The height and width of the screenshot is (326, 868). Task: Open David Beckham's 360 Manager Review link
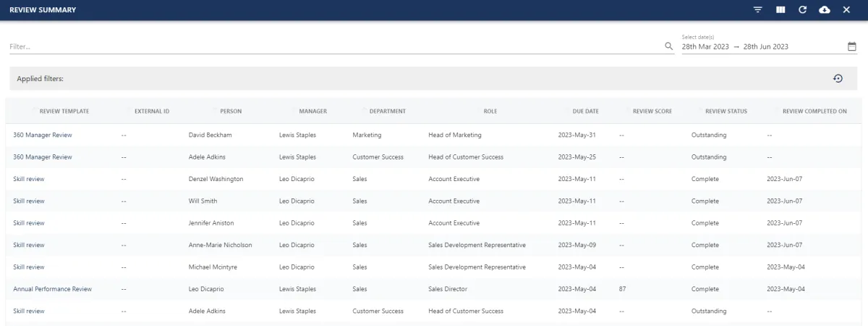pos(43,135)
